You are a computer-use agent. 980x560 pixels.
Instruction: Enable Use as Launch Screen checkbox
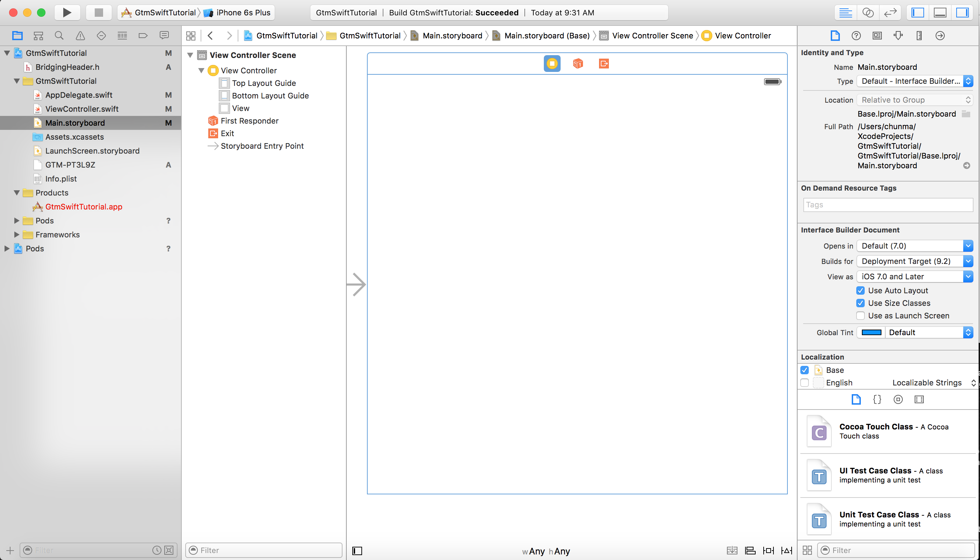tap(860, 315)
